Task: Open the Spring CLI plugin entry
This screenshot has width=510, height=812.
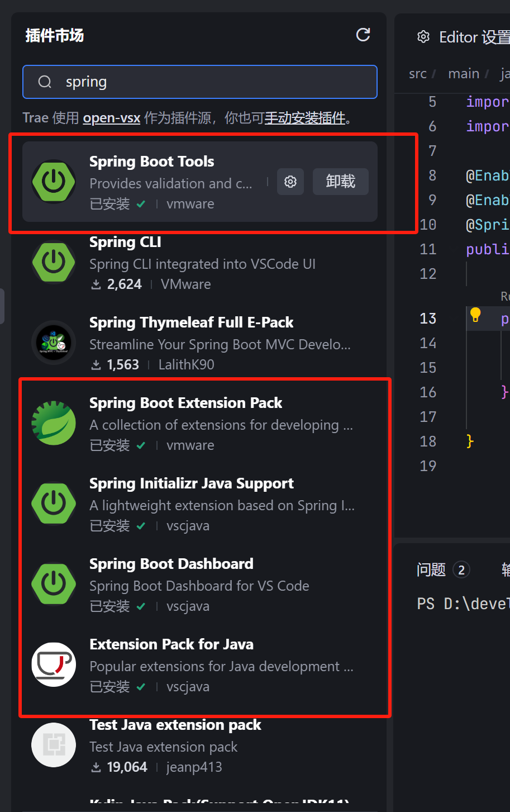Action: click(200, 262)
